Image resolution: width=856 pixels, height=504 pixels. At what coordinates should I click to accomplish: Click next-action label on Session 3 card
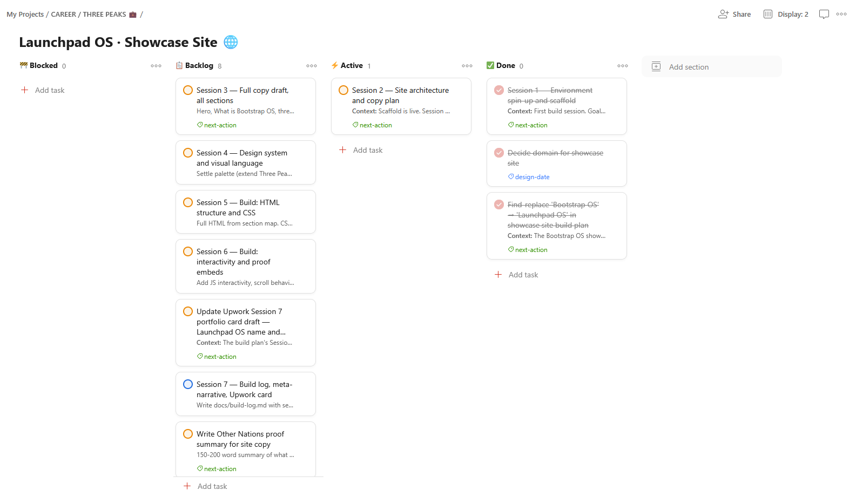tap(217, 125)
